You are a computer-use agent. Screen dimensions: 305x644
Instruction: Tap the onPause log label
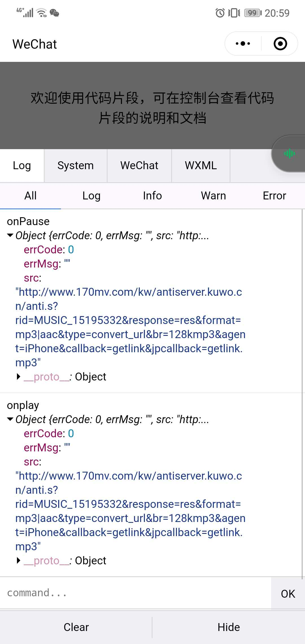pos(28,221)
